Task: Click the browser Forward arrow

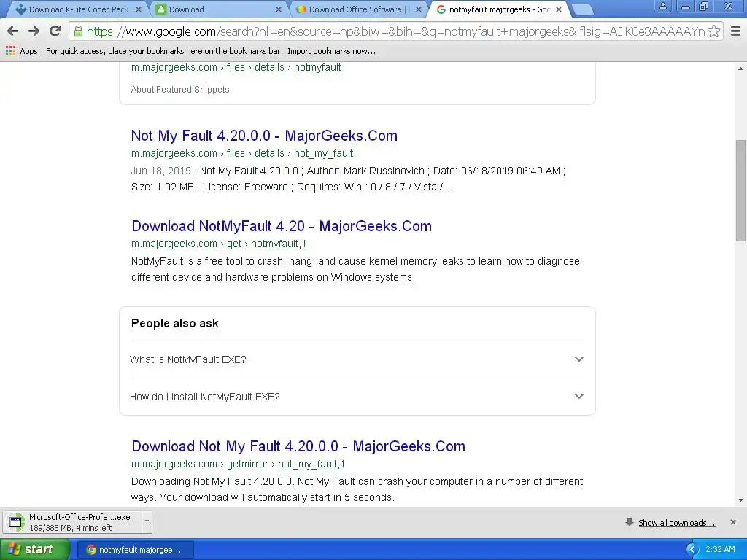Action: pyautogui.click(x=34, y=31)
